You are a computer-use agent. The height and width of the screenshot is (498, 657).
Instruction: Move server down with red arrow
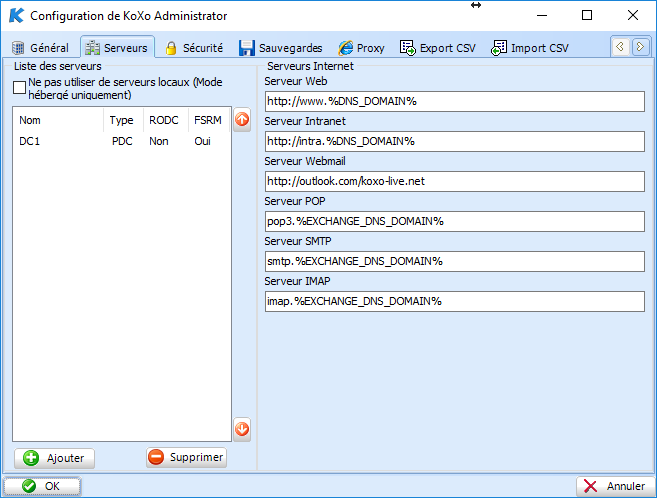click(242, 429)
